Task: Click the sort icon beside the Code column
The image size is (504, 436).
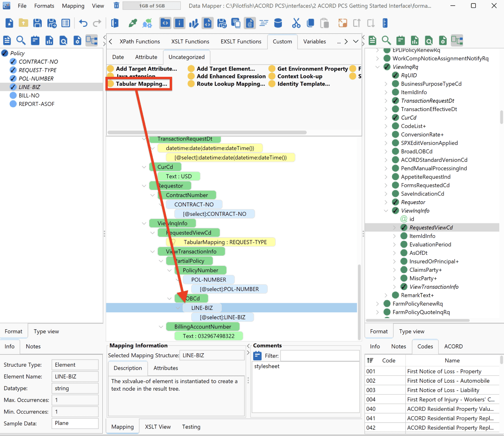Action: (370, 360)
